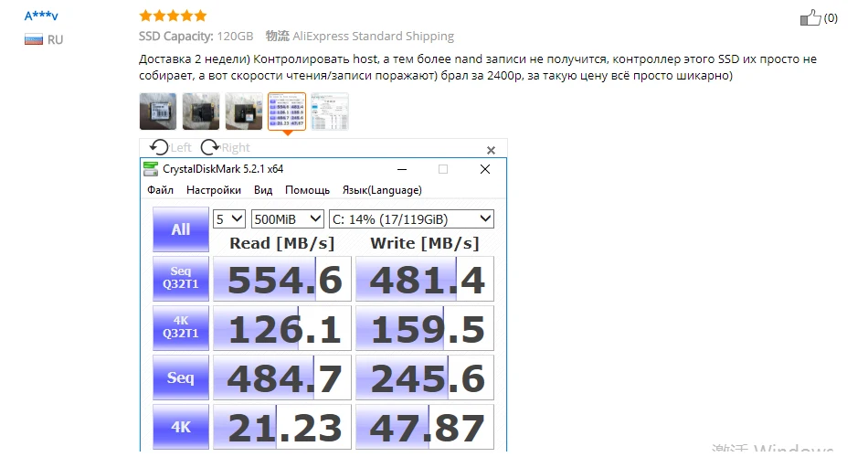The image size is (868, 457).
Task: Click the reviewer name A***v
Action: click(x=41, y=16)
